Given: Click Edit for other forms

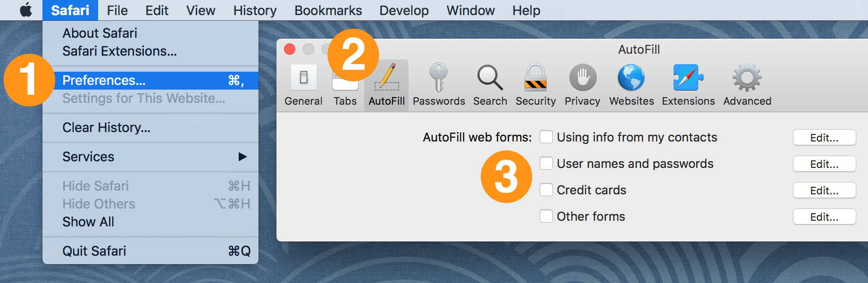Looking at the screenshot, I should tap(824, 217).
